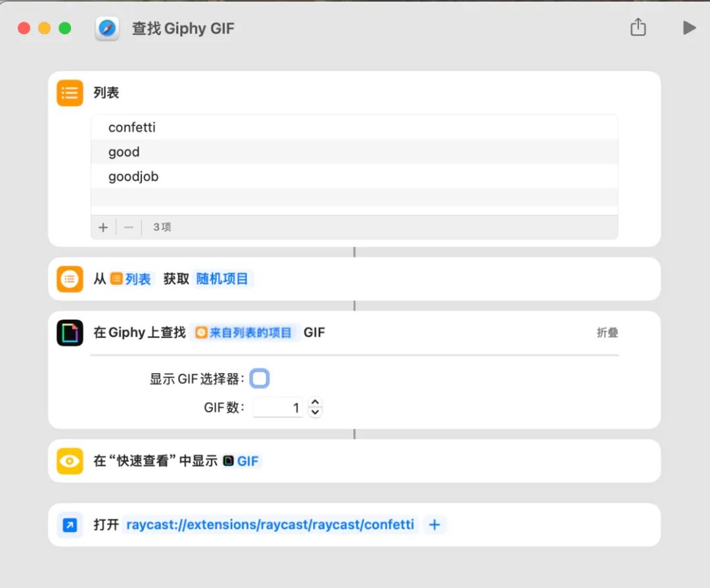Click the yellow eye Quick Look icon
710x588 pixels.
pos(70,461)
